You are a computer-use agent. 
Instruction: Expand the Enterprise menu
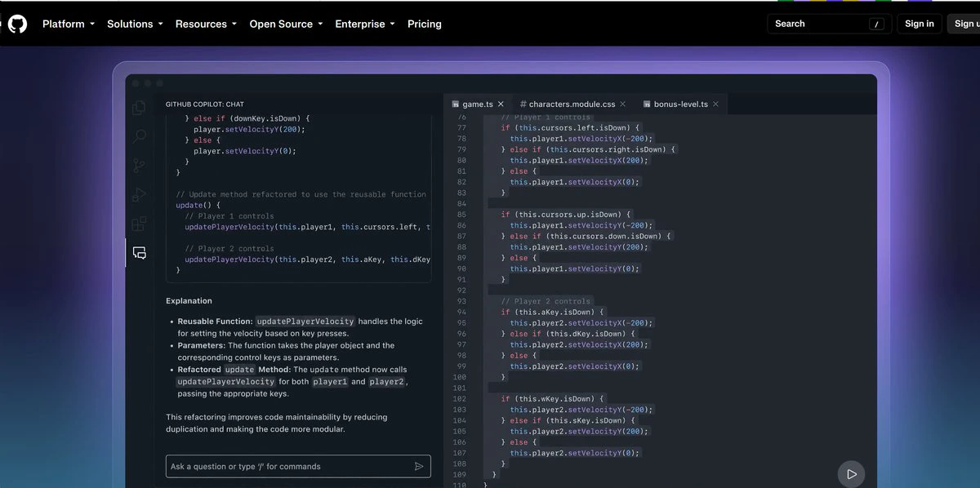(365, 24)
